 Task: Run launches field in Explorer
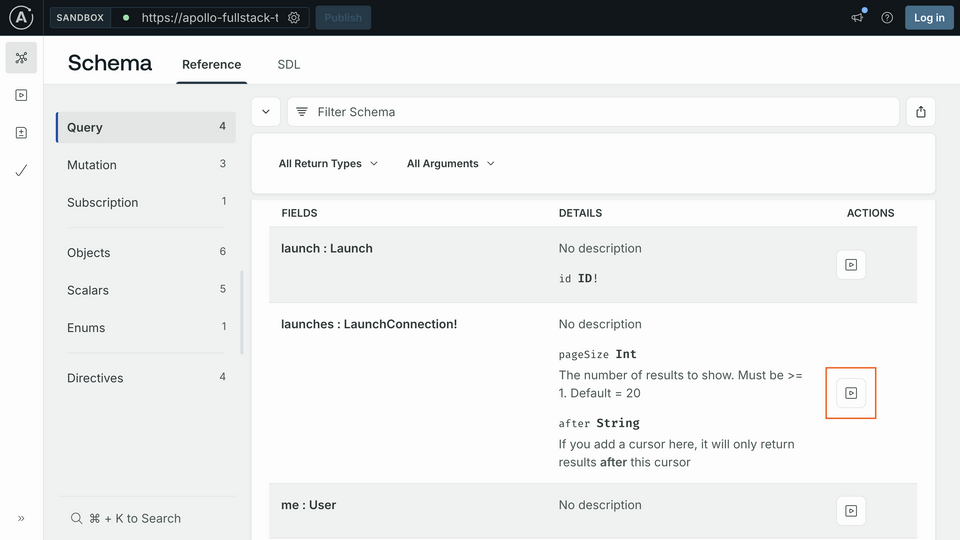(x=851, y=393)
